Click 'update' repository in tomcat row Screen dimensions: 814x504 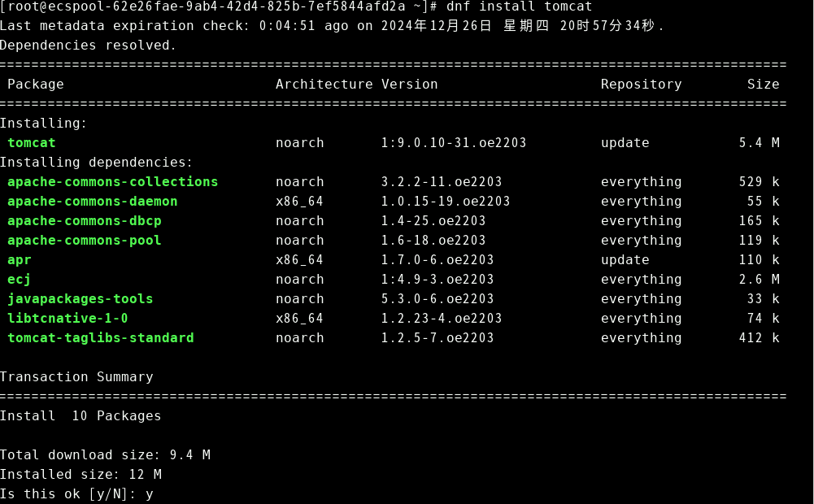click(625, 143)
